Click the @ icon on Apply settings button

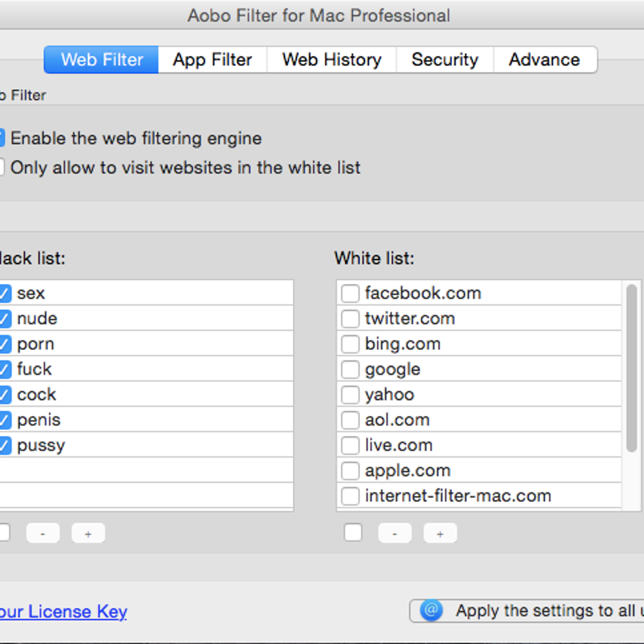pos(431,610)
